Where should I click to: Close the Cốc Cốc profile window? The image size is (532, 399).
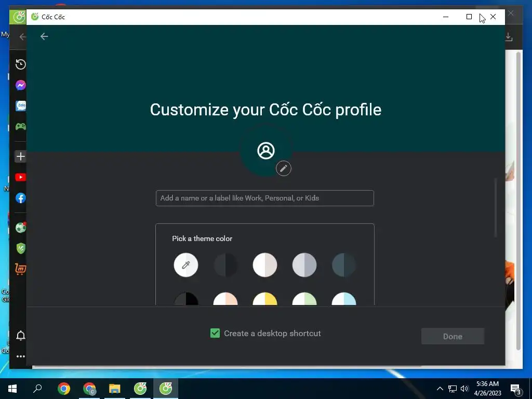(493, 17)
